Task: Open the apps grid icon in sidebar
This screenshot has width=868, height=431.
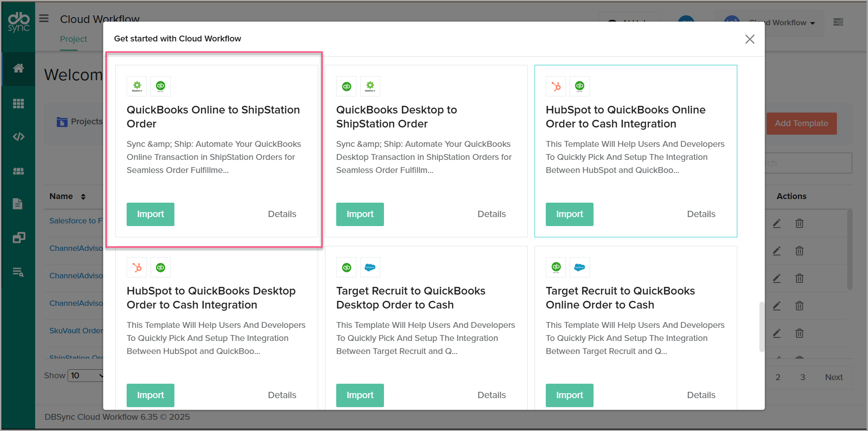Action: tap(18, 104)
